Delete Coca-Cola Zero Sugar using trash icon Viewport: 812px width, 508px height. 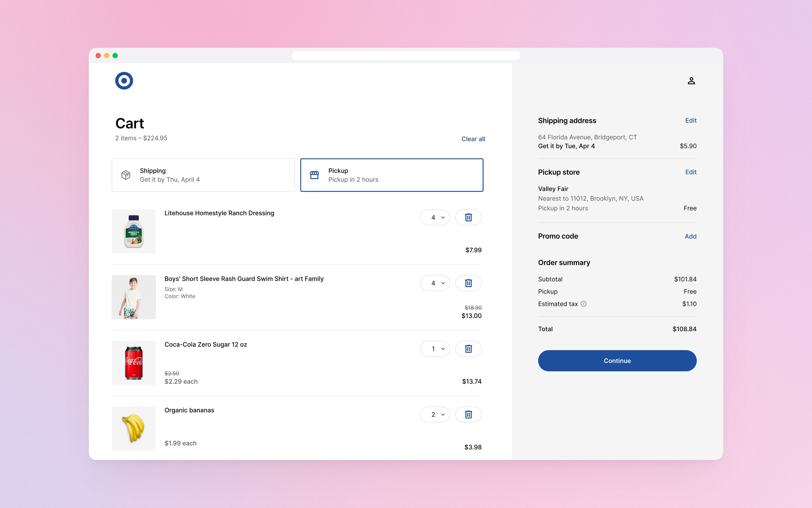click(x=468, y=349)
